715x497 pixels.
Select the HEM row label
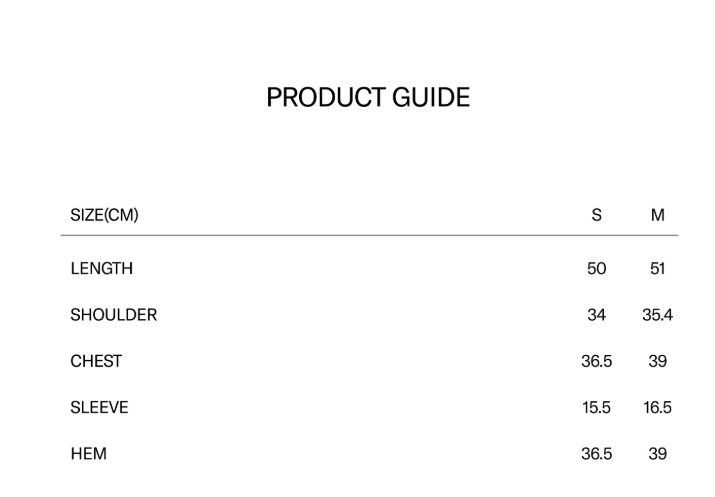point(88,453)
